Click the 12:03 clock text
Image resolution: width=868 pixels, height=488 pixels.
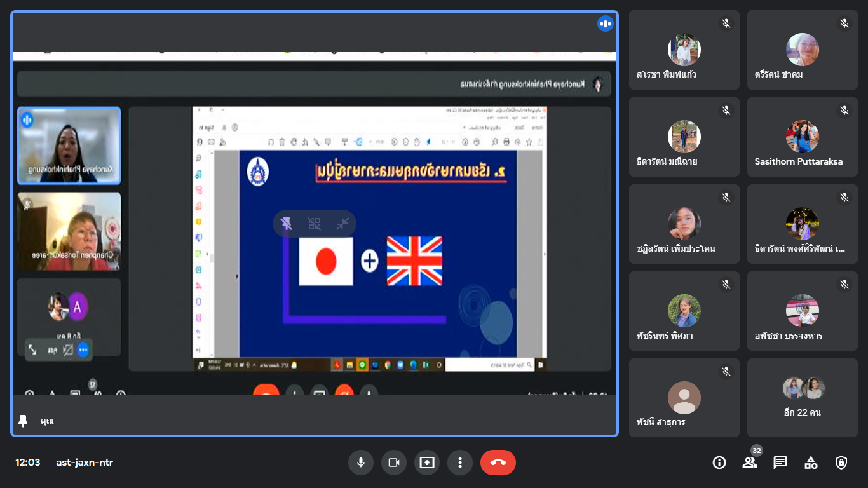tap(28, 463)
